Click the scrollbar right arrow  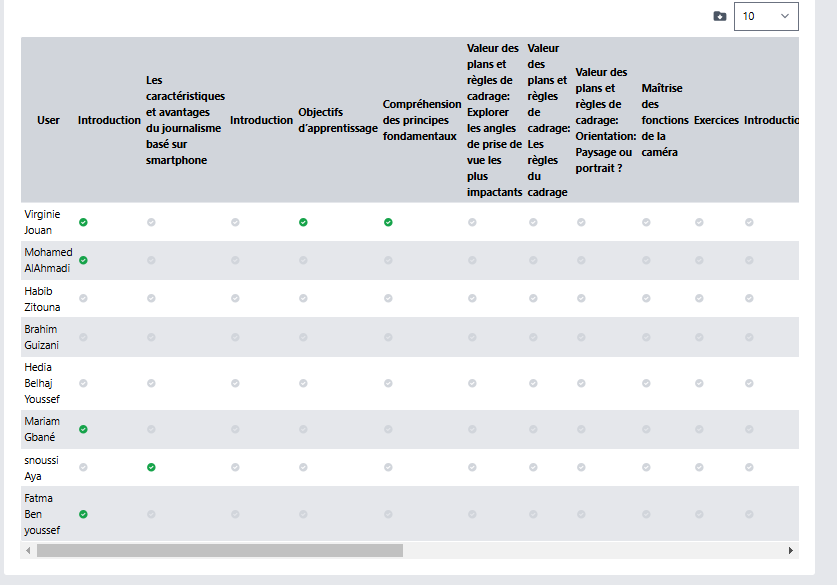pyautogui.click(x=791, y=550)
